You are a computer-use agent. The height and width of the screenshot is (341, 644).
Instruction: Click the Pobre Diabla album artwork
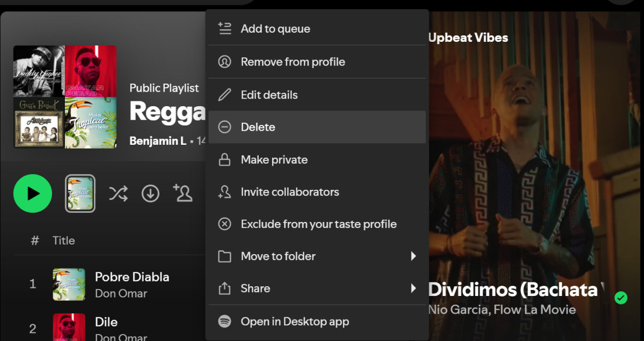click(69, 284)
